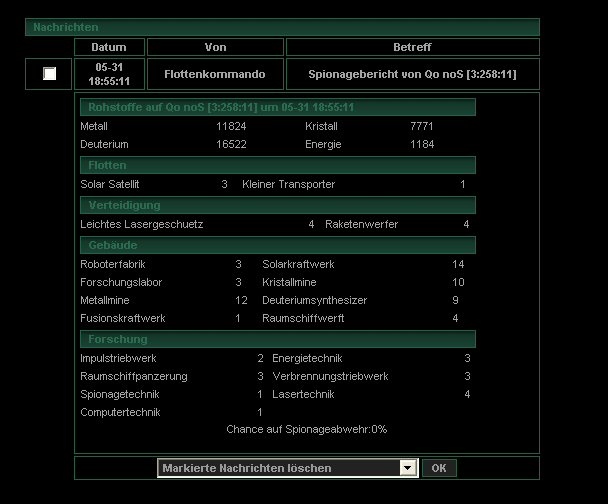Click the Verbrennungstriebwerk entry
Viewport: 608px width, 504px height.
coord(330,376)
